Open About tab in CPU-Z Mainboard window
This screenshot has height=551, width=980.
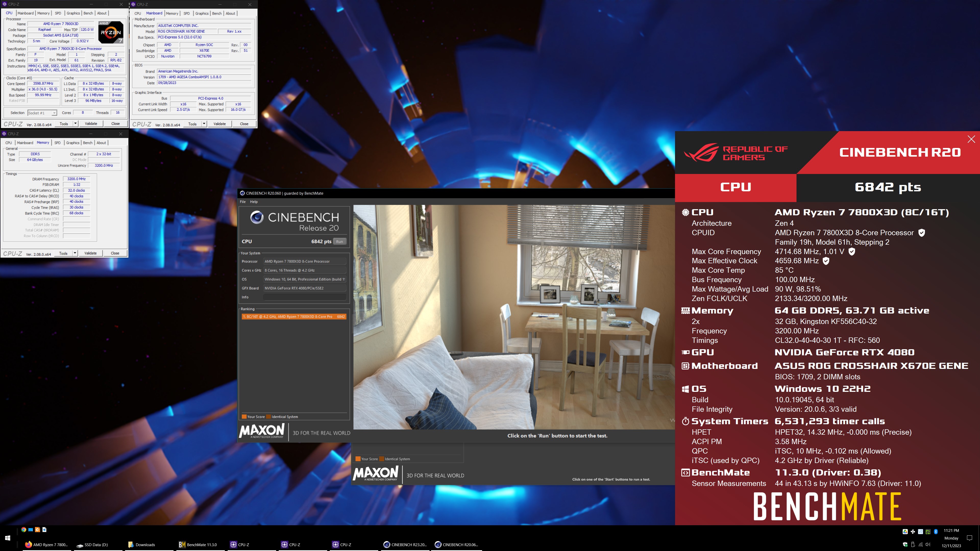point(230,13)
